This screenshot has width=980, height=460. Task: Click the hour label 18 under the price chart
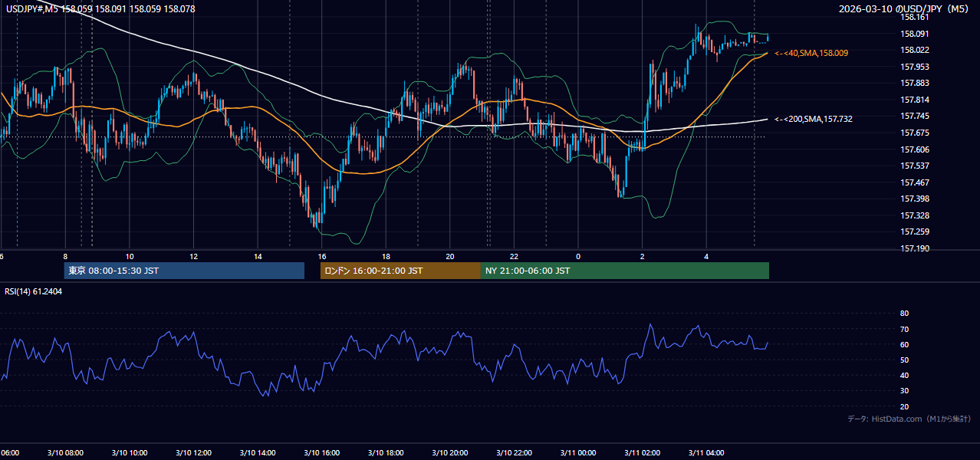coord(386,256)
